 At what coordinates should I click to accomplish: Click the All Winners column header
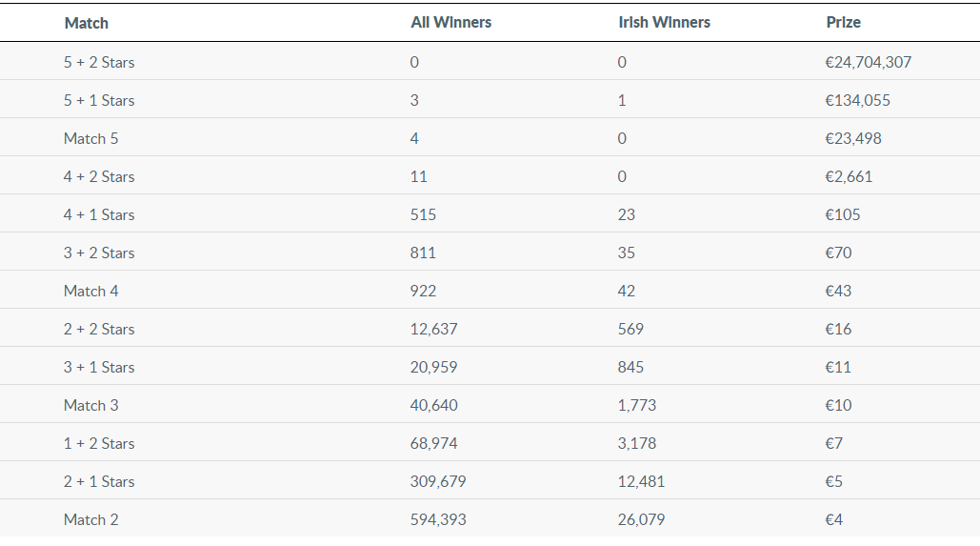click(x=450, y=22)
